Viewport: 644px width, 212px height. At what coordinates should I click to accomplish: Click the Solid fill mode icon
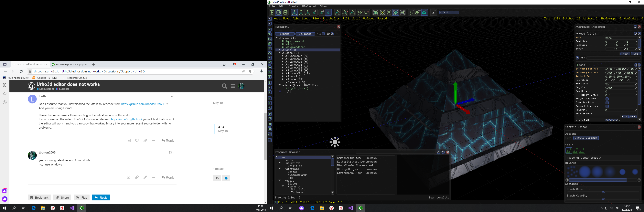point(425,12)
